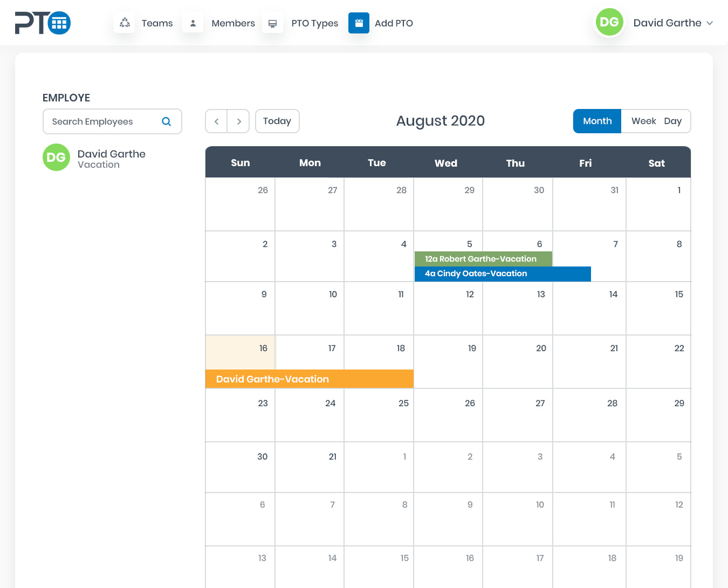Switch to Week view

pyautogui.click(x=643, y=121)
